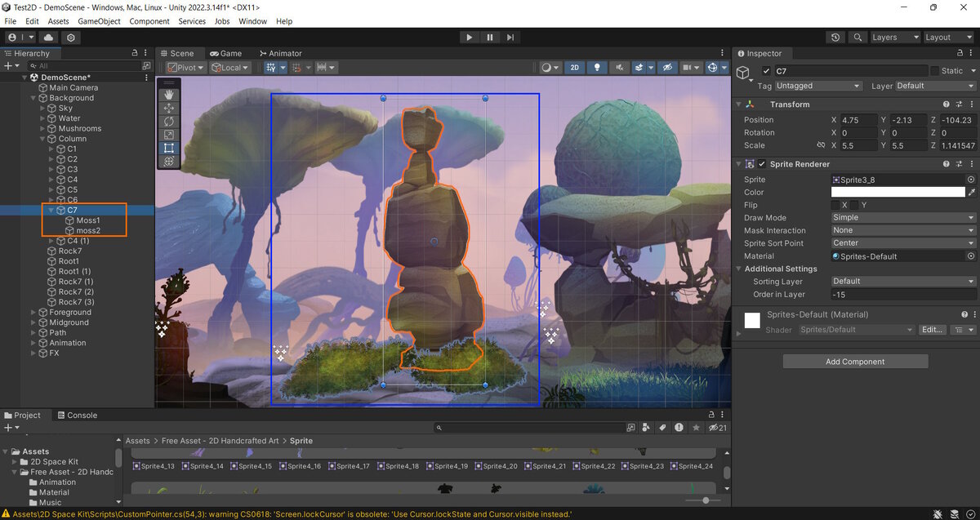Open Undo History with the clock icon
Viewport: 980px width, 520px height.
pyautogui.click(x=835, y=38)
